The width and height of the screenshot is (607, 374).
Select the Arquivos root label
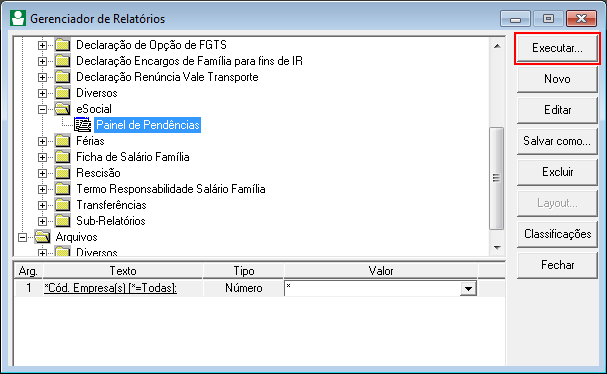click(76, 237)
